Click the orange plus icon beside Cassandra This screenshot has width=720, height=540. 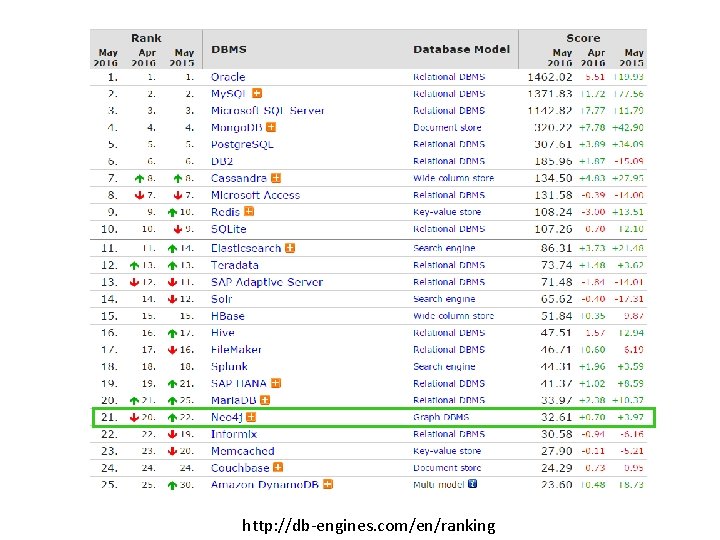coord(276,178)
